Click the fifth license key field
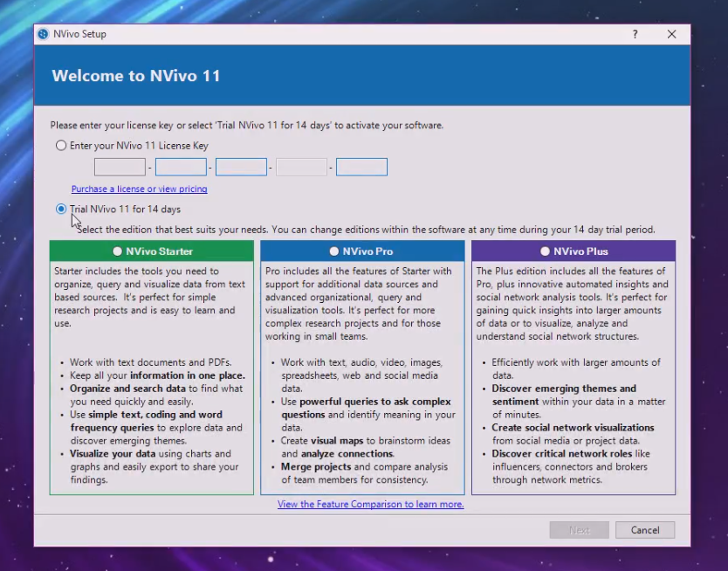 361,167
